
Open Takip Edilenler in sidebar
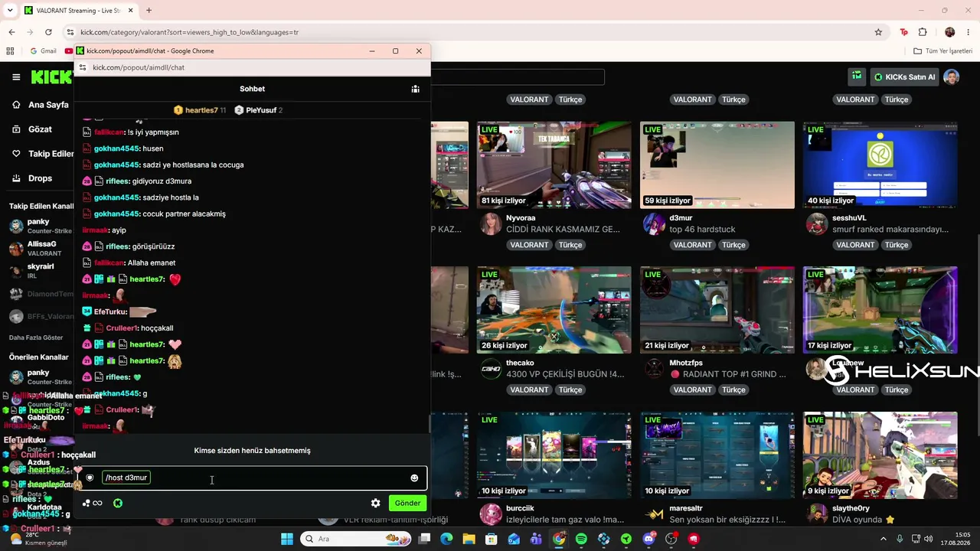coord(43,154)
